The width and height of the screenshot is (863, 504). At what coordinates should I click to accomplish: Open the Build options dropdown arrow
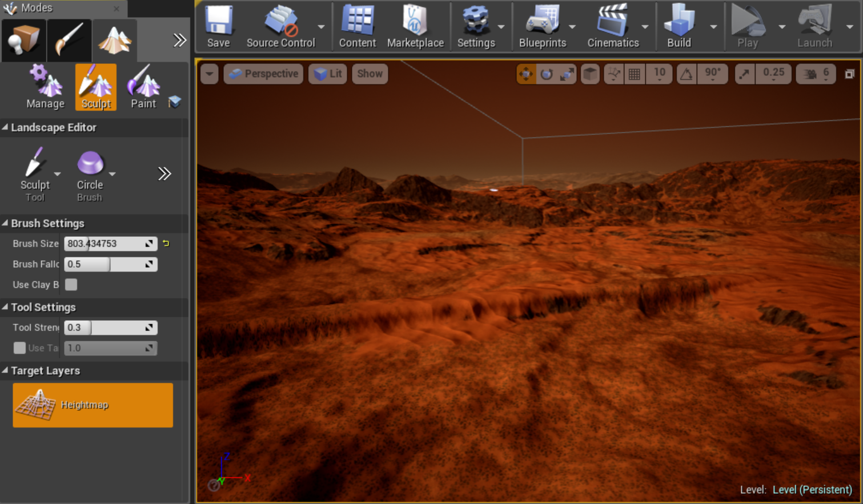pos(714,27)
